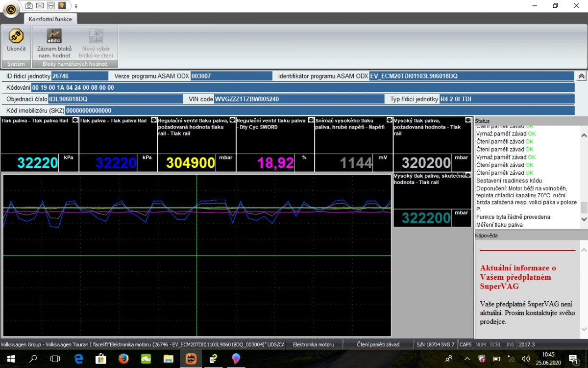Screen dimensions: 588x368
Task: Swap second Tlak paliva Rail block selector
Action: (x=154, y=120)
